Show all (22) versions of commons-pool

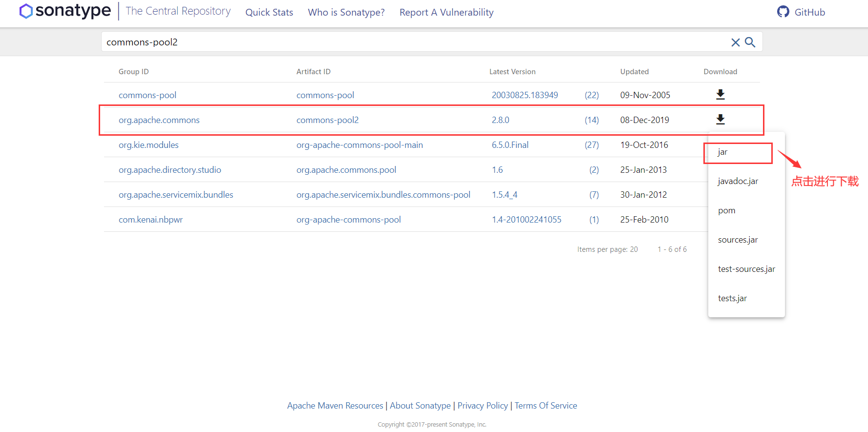592,95
